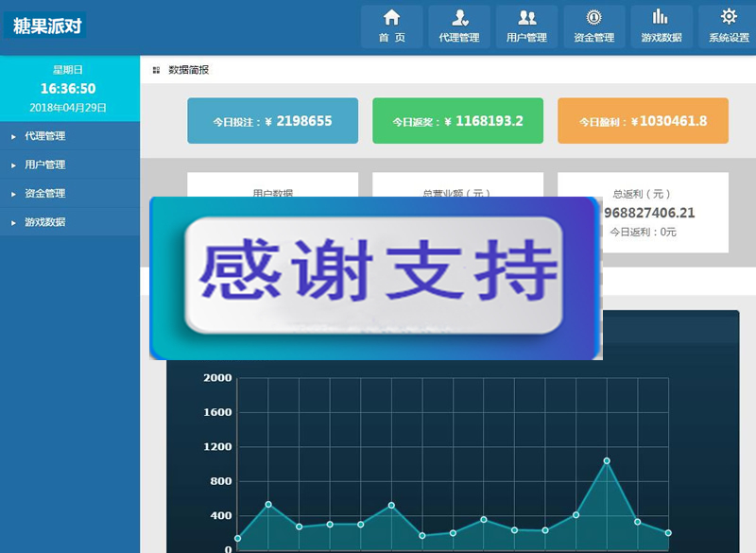Click the green 今日返奖 summary card
756x553 pixels.
[457, 120]
